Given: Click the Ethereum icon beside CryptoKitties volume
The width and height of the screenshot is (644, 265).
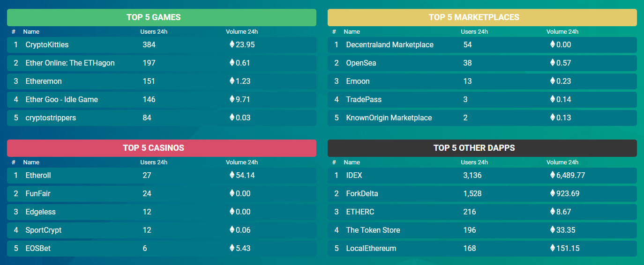Looking at the screenshot, I should (x=232, y=44).
